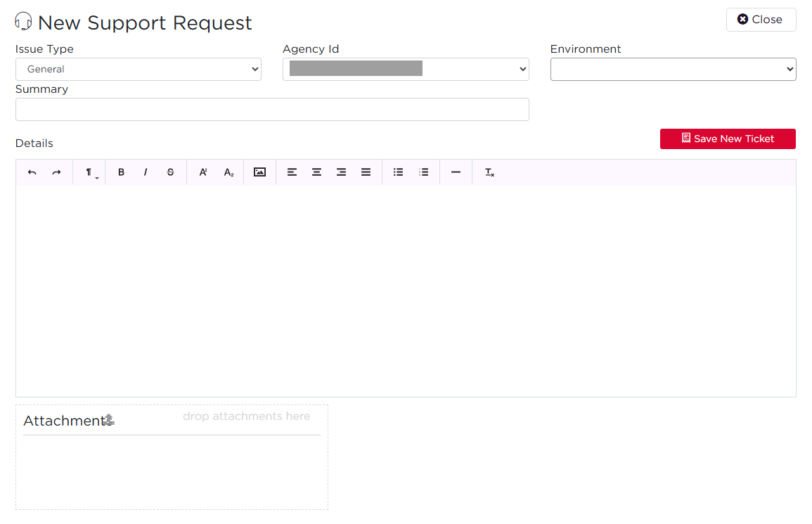Insert a horizontal line
Image resolution: width=812 pixels, height=524 pixels.
tap(456, 172)
